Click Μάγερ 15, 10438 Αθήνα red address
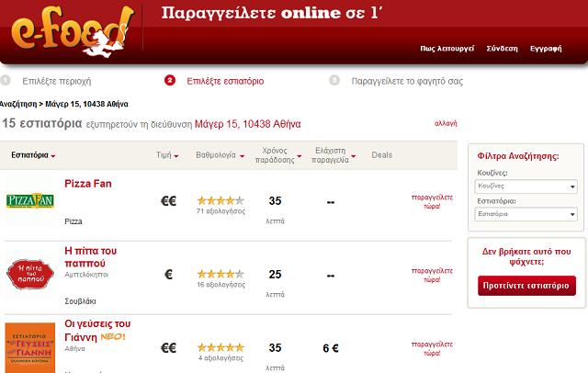Viewport: 588px width, 373px height. tap(247, 124)
